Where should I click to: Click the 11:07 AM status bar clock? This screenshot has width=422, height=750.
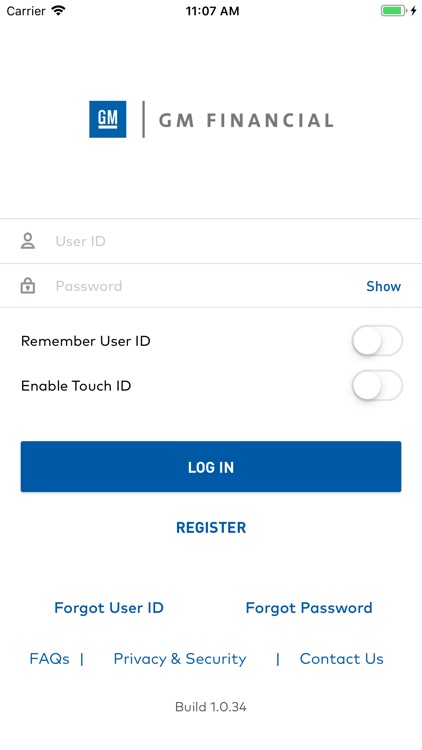[212, 11]
